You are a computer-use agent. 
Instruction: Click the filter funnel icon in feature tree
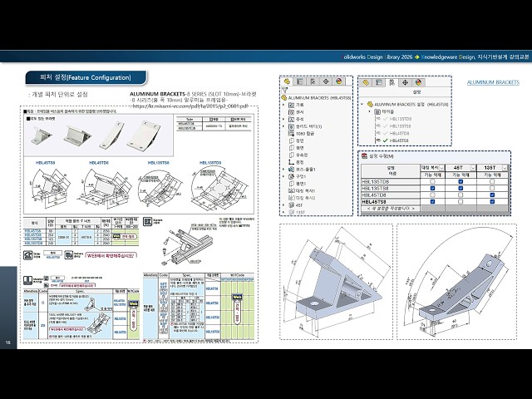click(284, 91)
